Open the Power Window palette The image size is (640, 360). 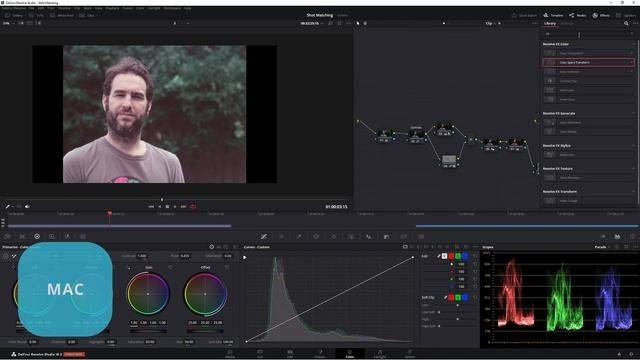[316, 236]
